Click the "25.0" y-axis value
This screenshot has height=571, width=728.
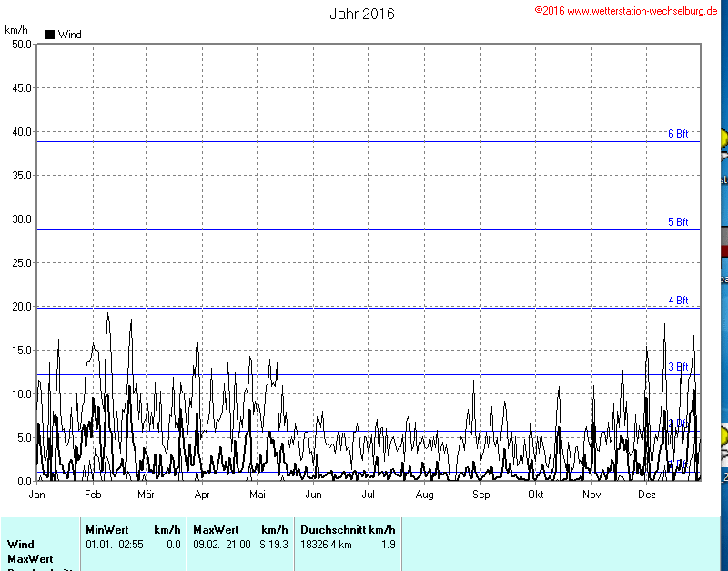pos(22,263)
